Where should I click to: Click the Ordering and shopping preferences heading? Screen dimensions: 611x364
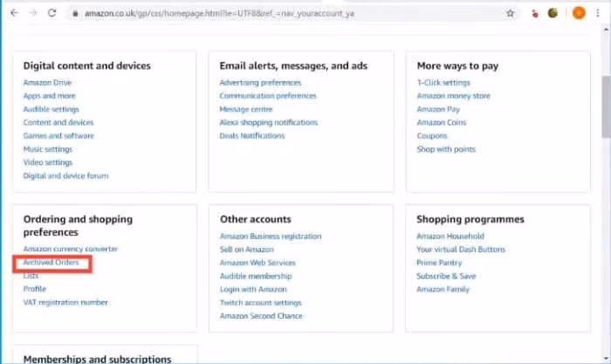coord(78,226)
